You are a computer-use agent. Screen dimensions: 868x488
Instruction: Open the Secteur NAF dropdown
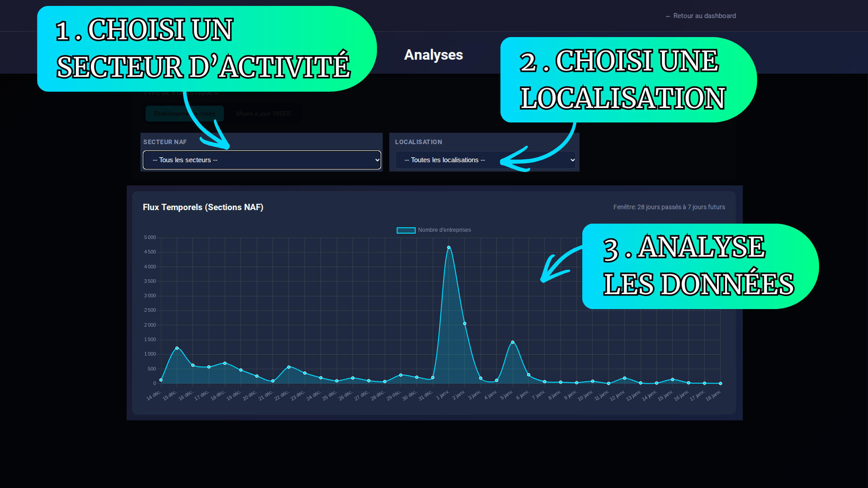(x=261, y=160)
